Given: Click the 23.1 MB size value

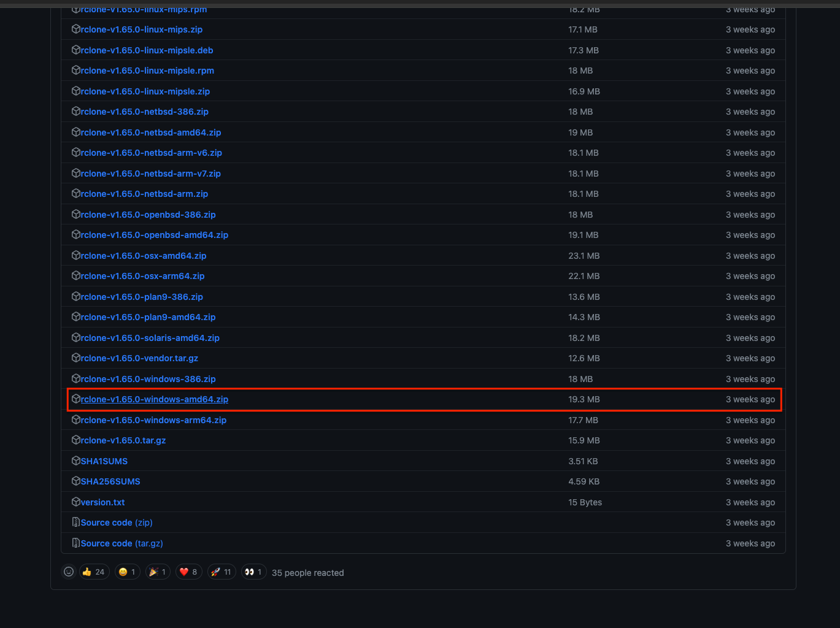Looking at the screenshot, I should (584, 256).
